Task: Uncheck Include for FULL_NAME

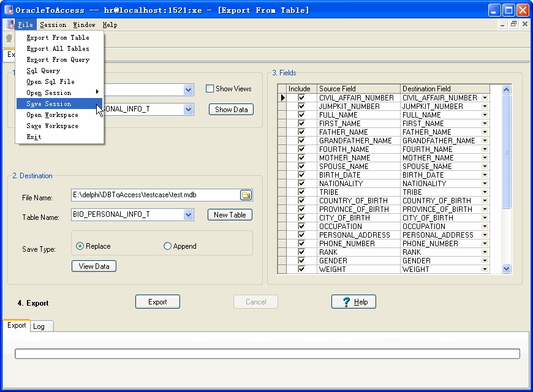Action: pos(301,115)
